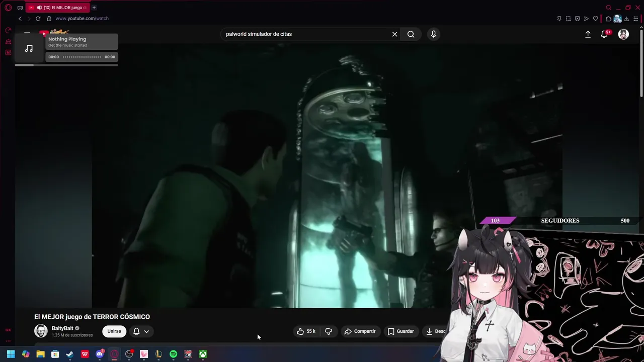Open the Opera GX main menu logo
The width and height of the screenshot is (644, 362).
(8, 8)
